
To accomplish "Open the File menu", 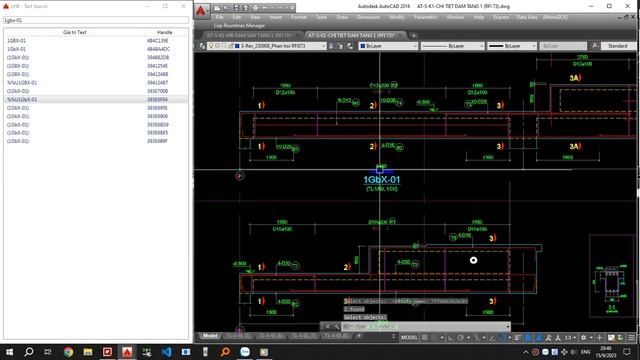I will pos(220,17).
